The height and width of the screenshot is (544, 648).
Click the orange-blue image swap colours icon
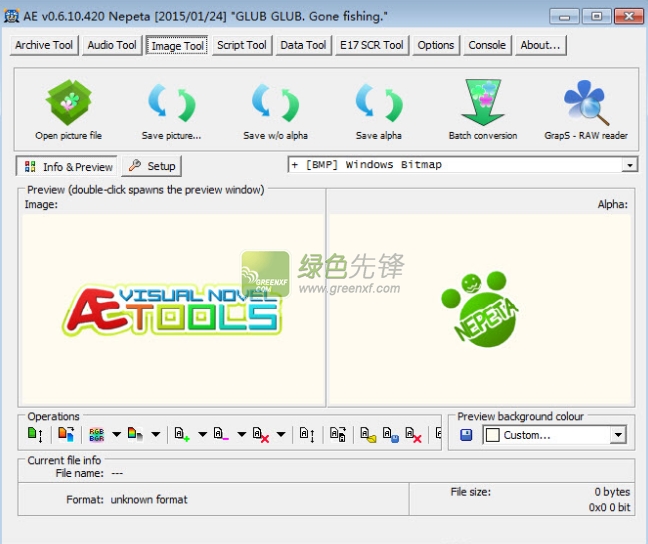coord(66,434)
